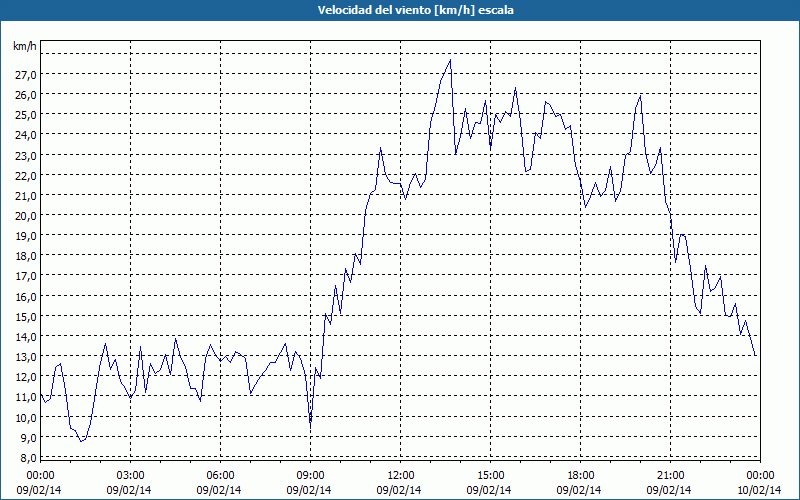Image resolution: width=800 pixels, height=500 pixels.
Task: Click the 15:00 time label
Action: (x=490, y=476)
